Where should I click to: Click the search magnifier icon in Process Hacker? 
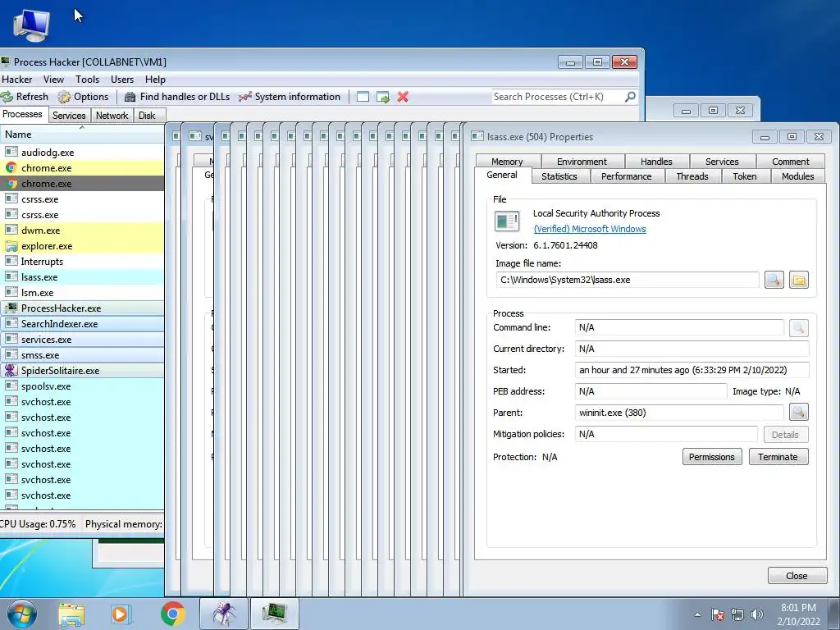click(630, 97)
